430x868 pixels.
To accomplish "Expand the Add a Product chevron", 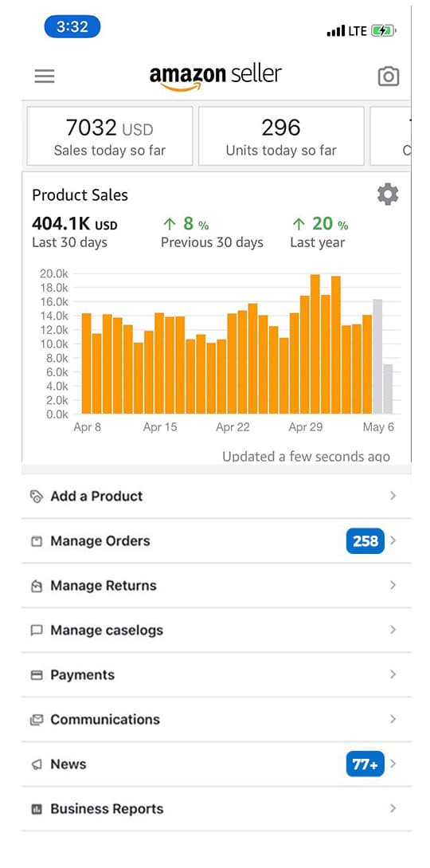I will click(x=393, y=496).
